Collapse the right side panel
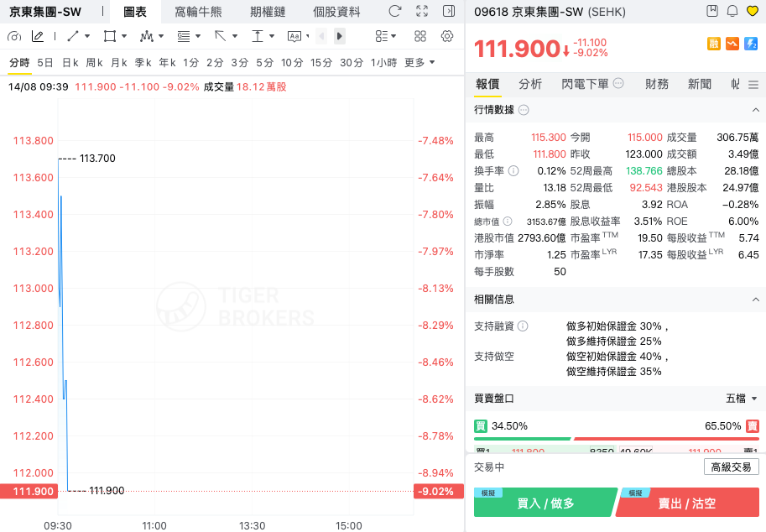 tap(449, 11)
